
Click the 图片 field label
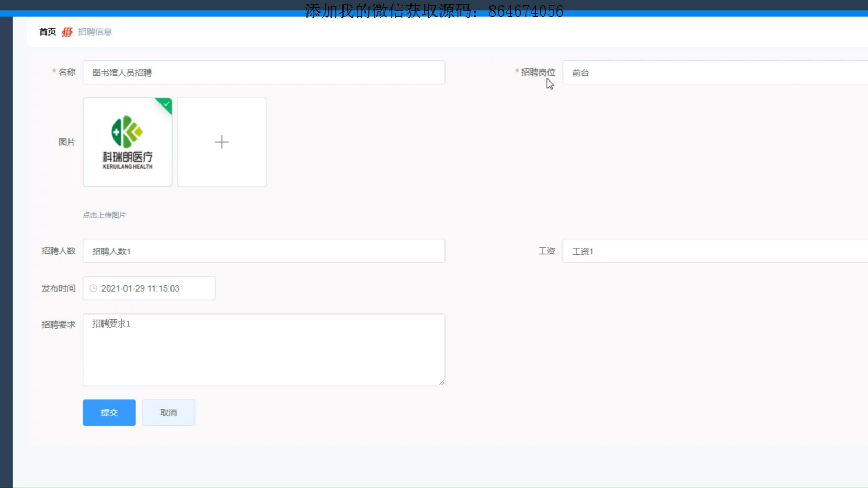pyautogui.click(x=67, y=142)
